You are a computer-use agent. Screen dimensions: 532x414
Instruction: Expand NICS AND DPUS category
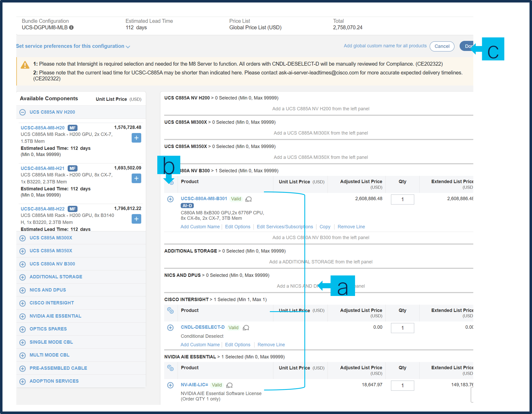coord(23,290)
